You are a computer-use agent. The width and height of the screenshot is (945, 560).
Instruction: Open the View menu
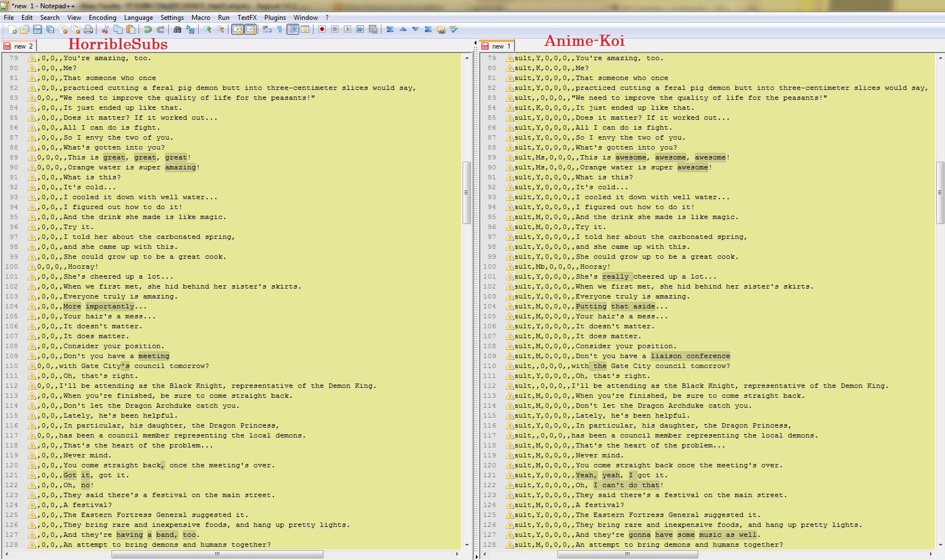74,18
